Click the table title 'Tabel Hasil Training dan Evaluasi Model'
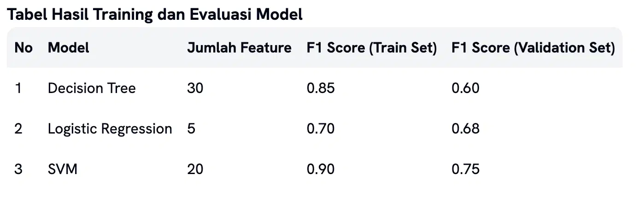This screenshot has width=644, height=198. [x=155, y=14]
